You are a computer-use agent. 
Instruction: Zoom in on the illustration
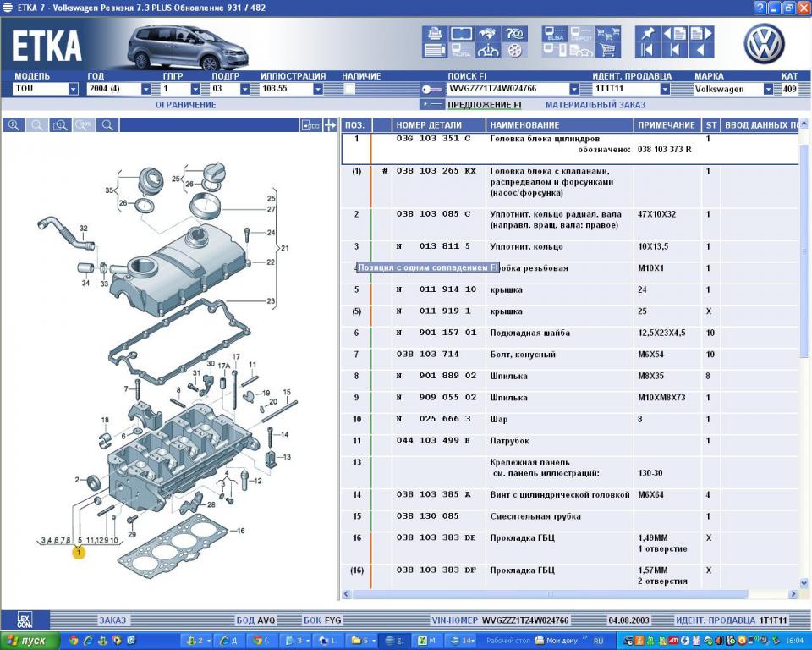click(14, 125)
